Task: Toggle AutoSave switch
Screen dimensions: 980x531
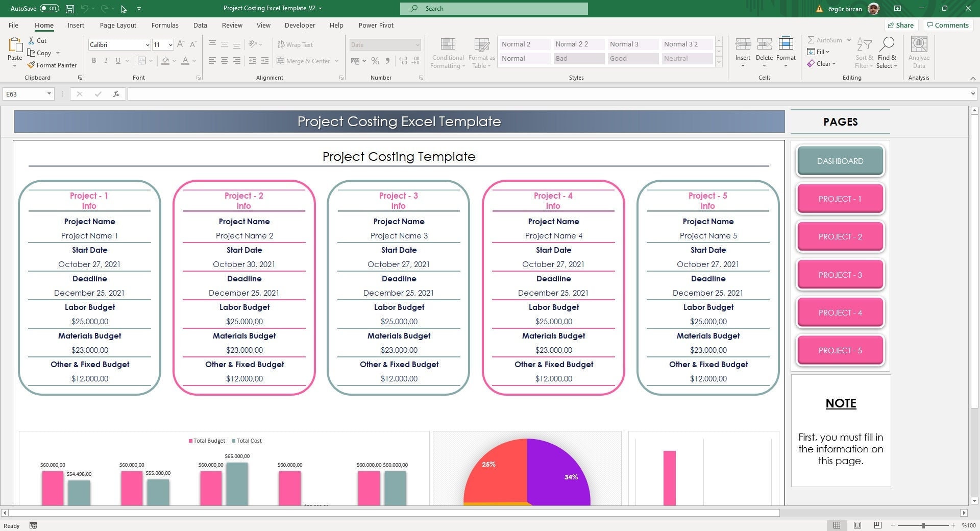Action: click(x=50, y=9)
